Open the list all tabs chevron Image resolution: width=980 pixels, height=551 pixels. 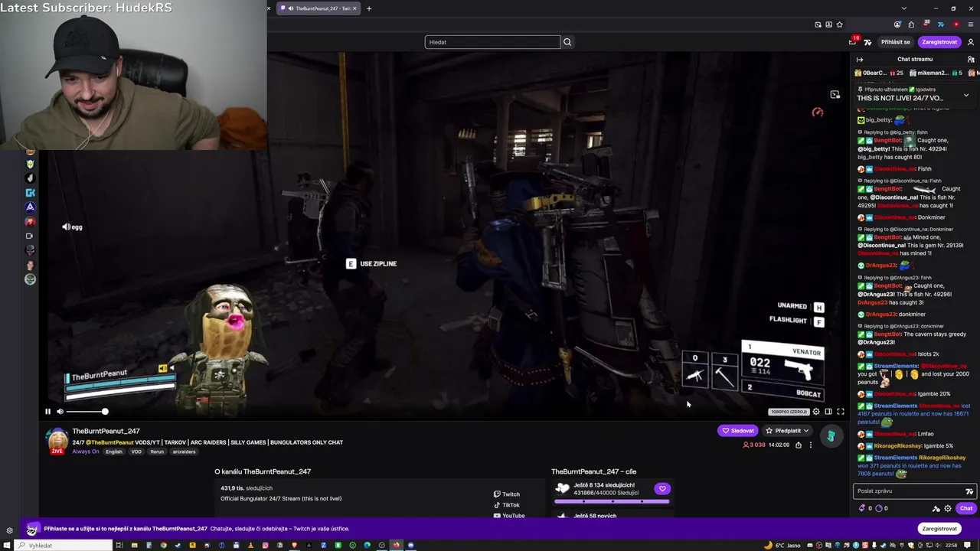(x=904, y=8)
